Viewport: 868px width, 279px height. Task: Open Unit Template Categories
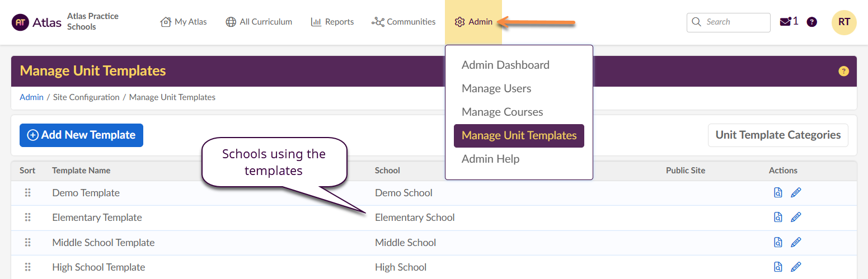(x=778, y=135)
